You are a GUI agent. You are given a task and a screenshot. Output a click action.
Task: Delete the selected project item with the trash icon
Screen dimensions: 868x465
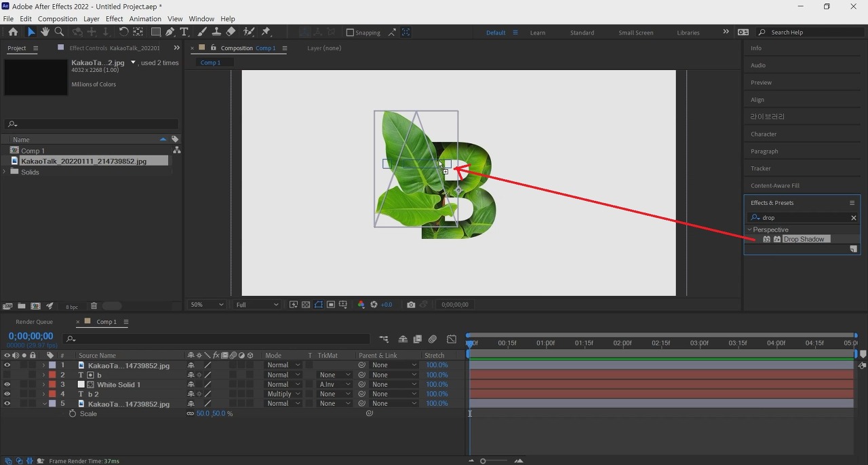click(x=94, y=306)
